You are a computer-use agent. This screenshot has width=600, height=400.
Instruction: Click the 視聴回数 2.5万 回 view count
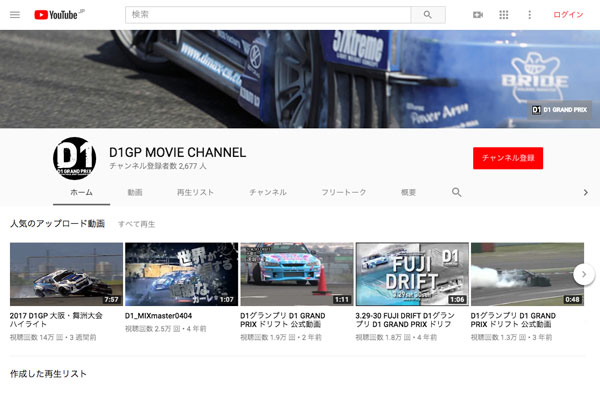coord(153,329)
